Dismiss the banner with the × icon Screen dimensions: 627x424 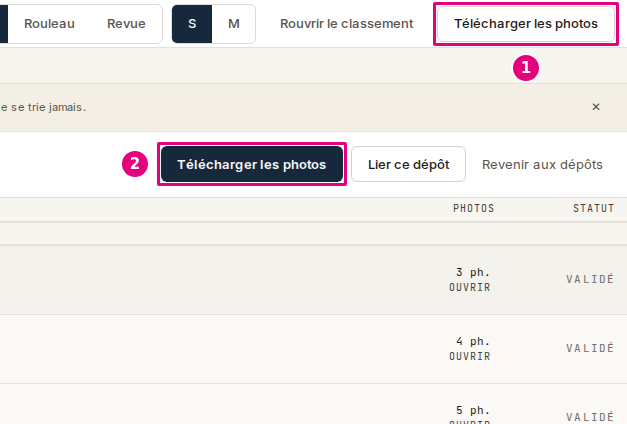[x=596, y=107]
